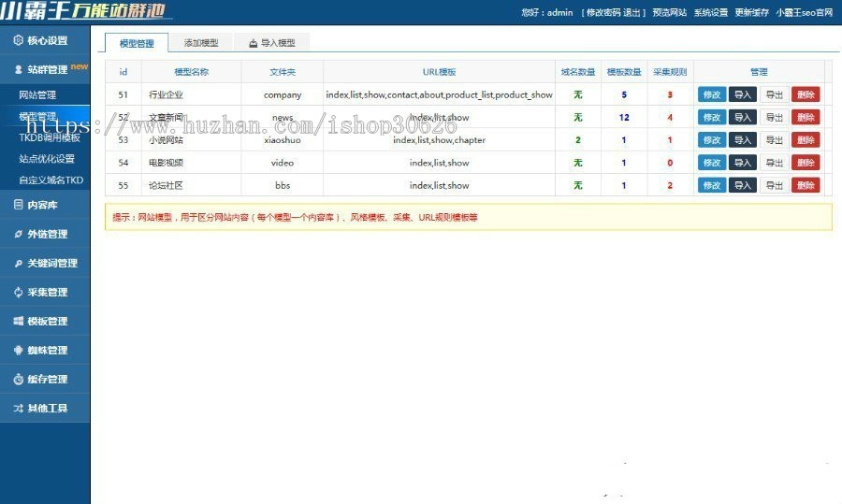
Task: Click 导入 button for 小说网站 row
Action: 743,140
